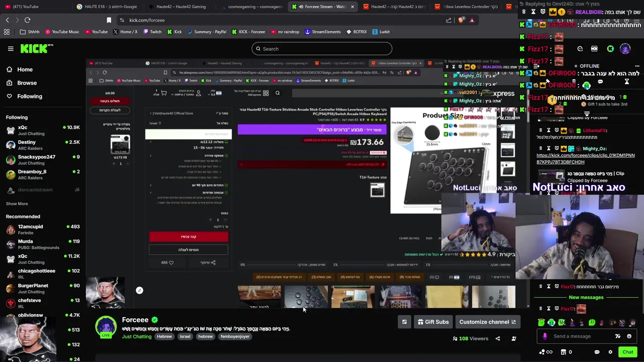Open YouTube Music bookmark

click(x=62, y=32)
